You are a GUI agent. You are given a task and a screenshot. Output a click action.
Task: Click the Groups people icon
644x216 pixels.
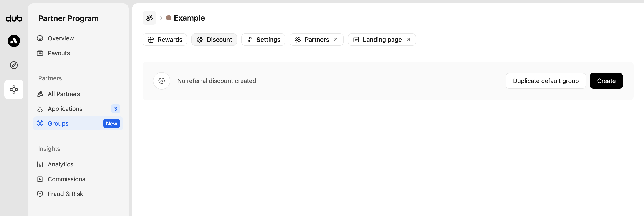40,123
